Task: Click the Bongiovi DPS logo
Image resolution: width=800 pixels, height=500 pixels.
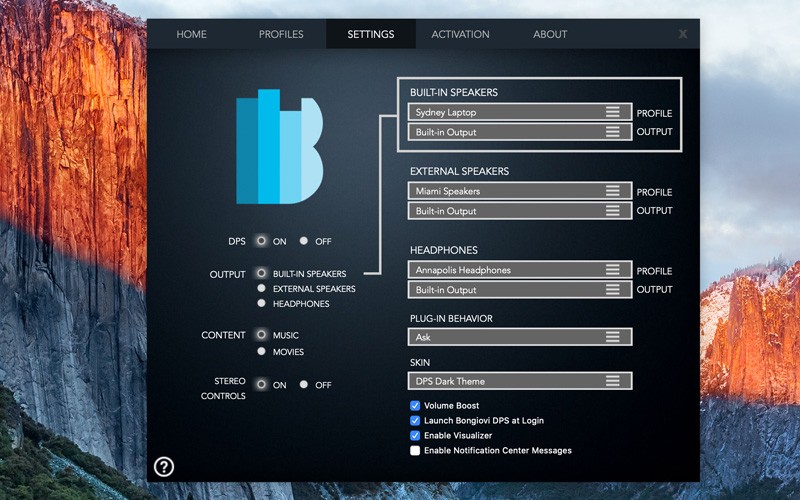Action: click(x=279, y=146)
